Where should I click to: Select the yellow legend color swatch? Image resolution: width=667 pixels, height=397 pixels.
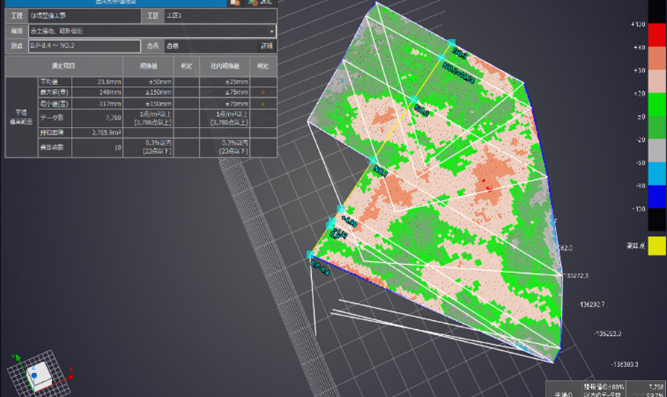pos(657,246)
